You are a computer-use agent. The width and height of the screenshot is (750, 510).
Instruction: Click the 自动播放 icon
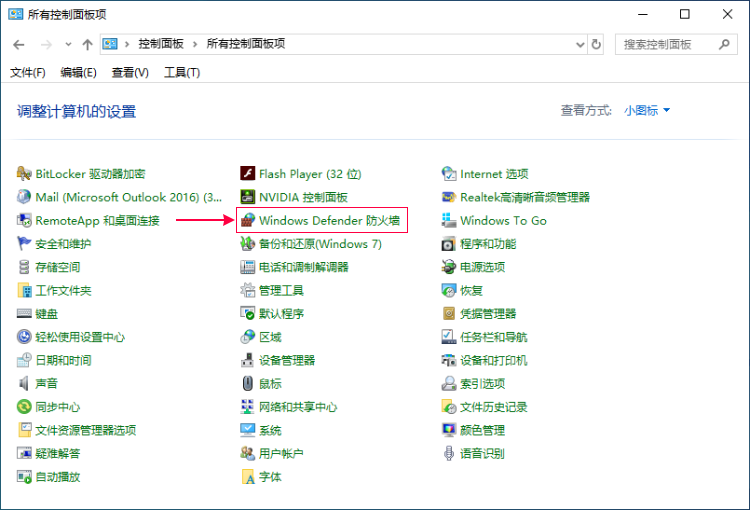(24, 477)
